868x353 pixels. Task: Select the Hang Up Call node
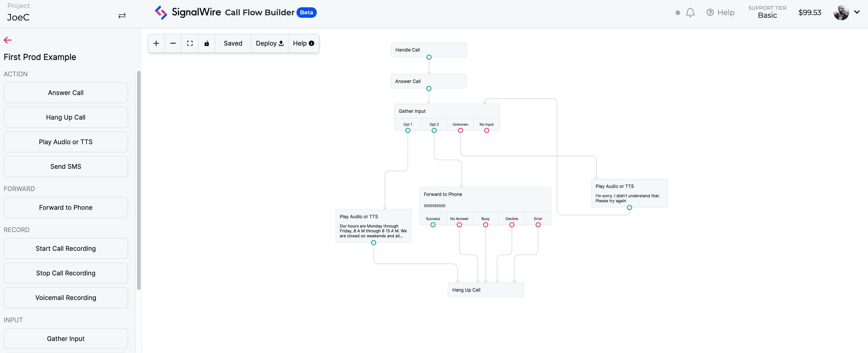pos(485,290)
